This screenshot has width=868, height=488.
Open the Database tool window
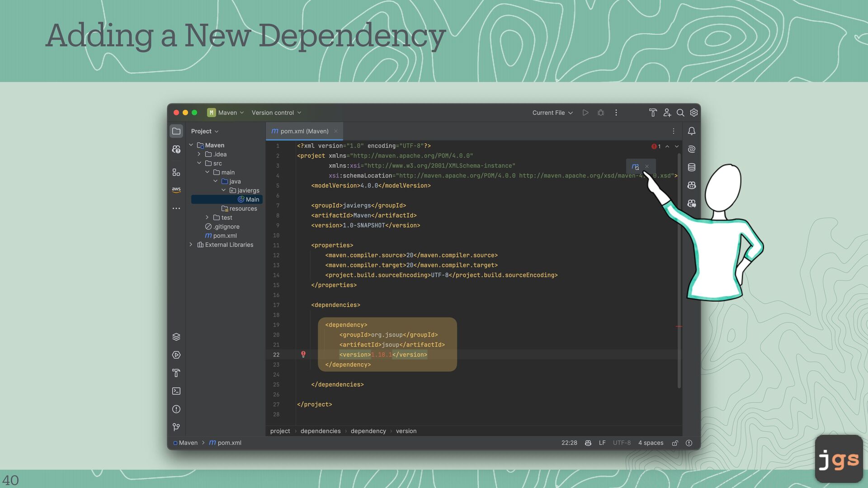pos(691,167)
